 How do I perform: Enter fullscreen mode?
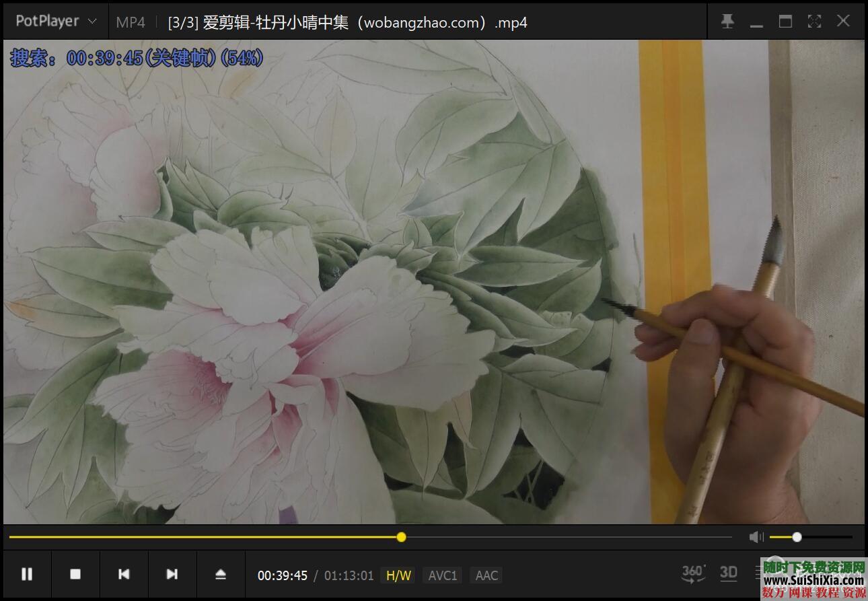(x=814, y=21)
